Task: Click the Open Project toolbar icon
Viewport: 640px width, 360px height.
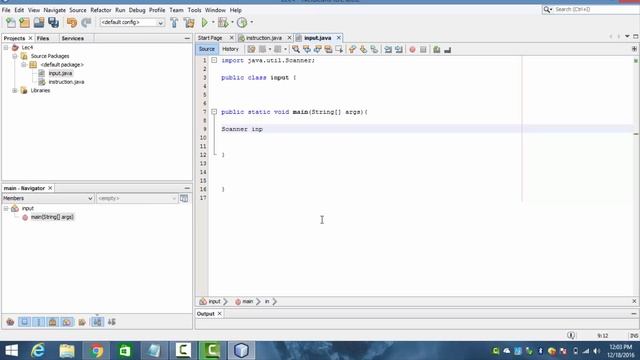Action: (39, 22)
